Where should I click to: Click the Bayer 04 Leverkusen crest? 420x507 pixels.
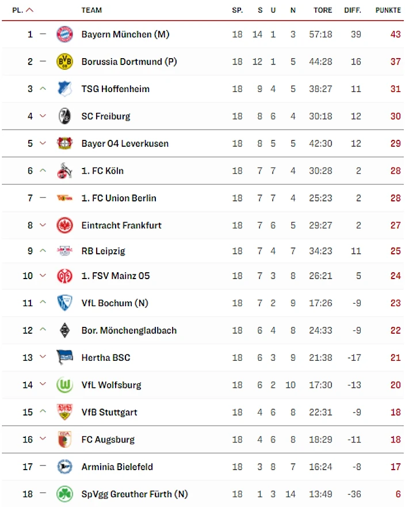tap(64, 143)
